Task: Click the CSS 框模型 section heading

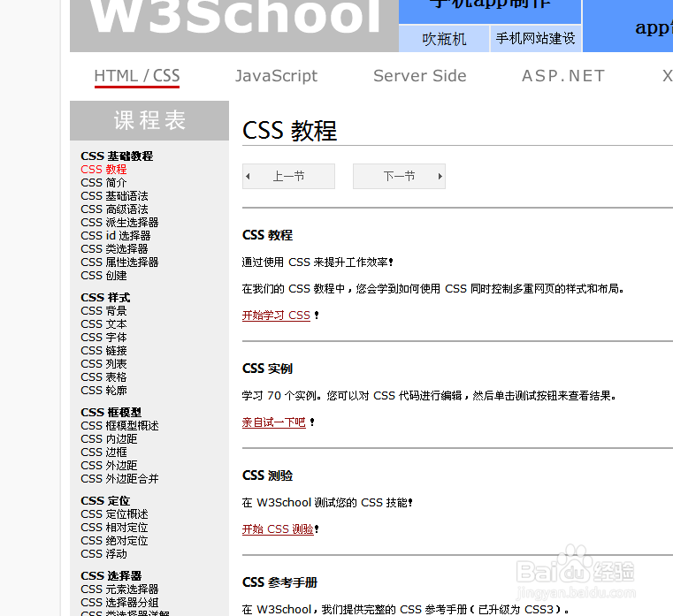Action: pyautogui.click(x=111, y=413)
